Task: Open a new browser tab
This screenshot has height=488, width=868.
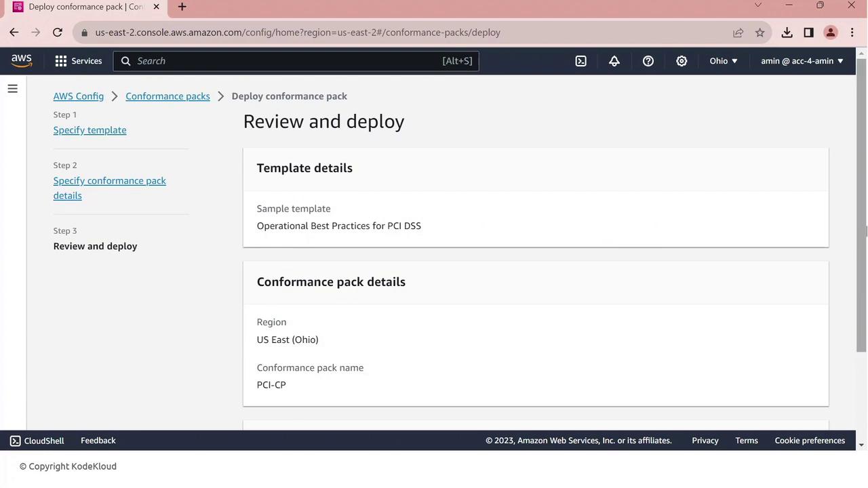Action: (182, 7)
